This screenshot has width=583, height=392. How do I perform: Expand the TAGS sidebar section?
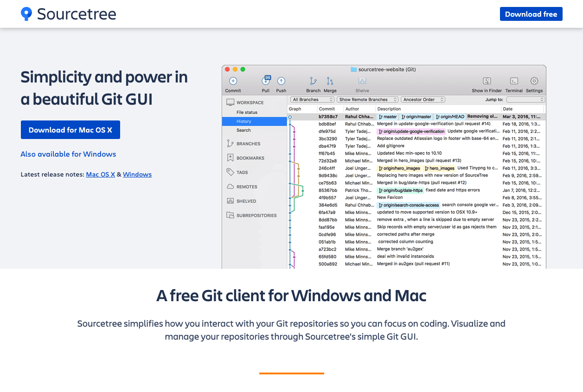(242, 172)
